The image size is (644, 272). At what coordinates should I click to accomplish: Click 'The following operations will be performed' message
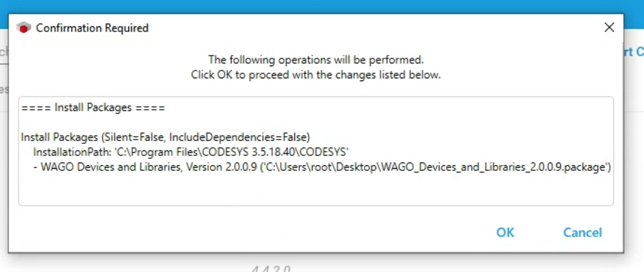(316, 60)
